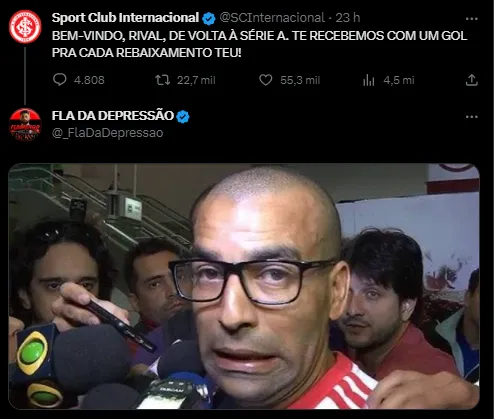This screenshot has height=419, width=494.
Task: Open more options on Internacional's tweet
Action: click(471, 19)
